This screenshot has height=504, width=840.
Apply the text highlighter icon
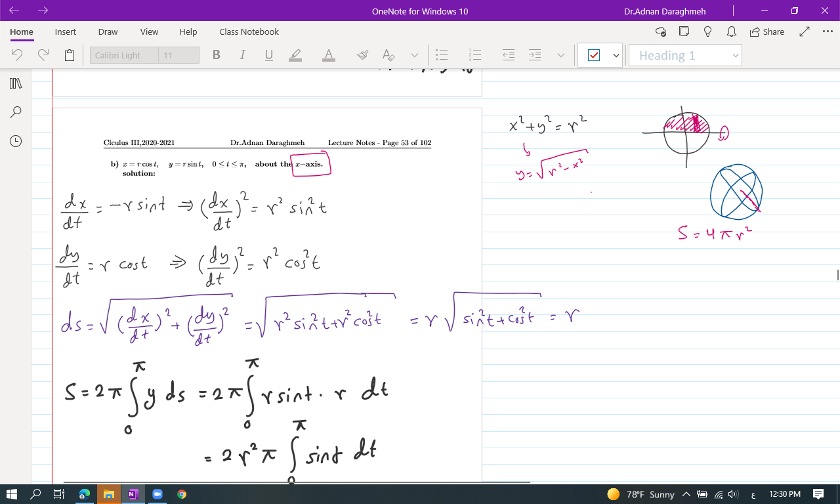(x=295, y=55)
